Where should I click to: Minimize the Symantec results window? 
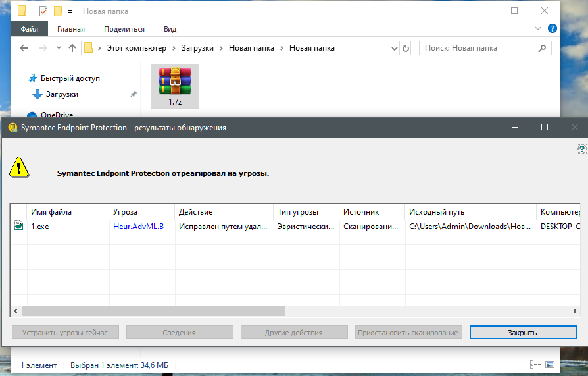click(x=515, y=128)
